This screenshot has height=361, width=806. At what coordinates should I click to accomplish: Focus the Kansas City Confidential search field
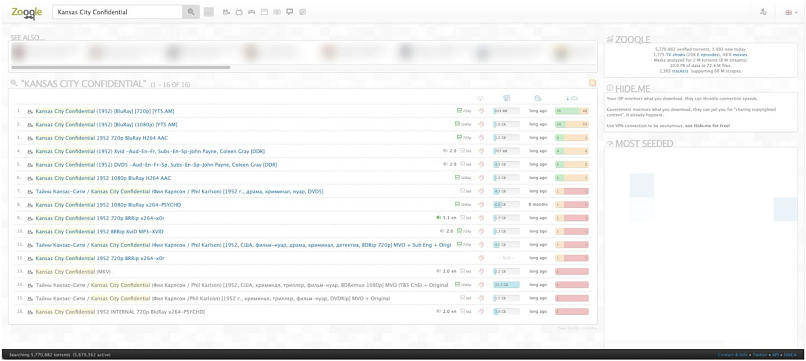117,12
